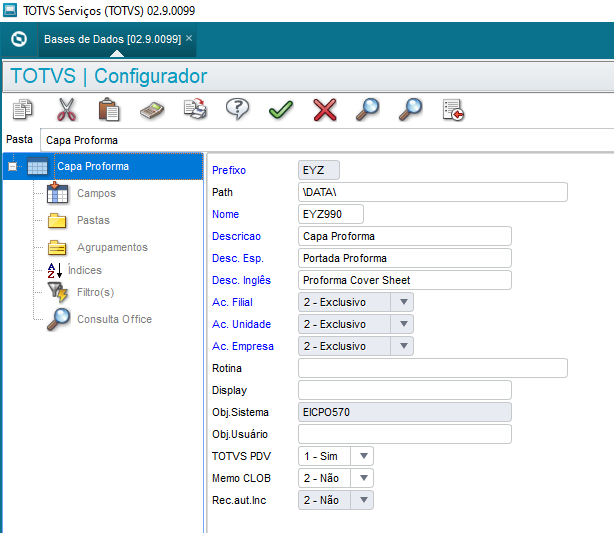
Task: Click the Ac. Empresa label
Action: click(243, 346)
